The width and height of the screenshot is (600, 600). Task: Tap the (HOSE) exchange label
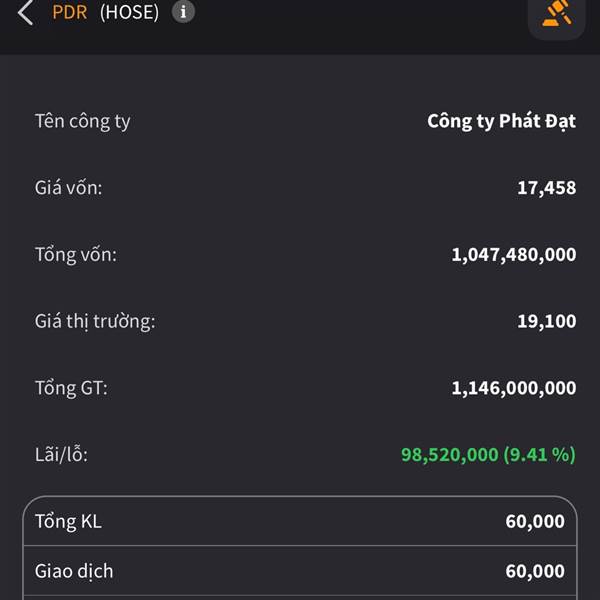129,12
